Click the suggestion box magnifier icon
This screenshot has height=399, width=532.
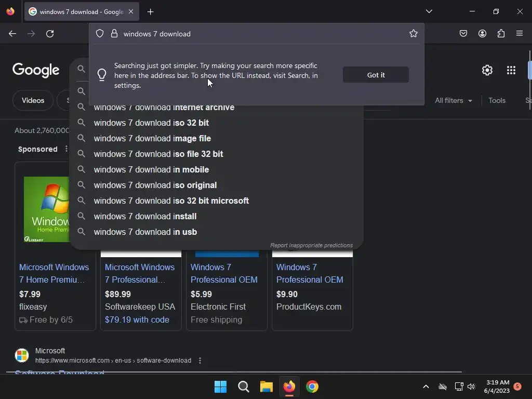coord(81,69)
